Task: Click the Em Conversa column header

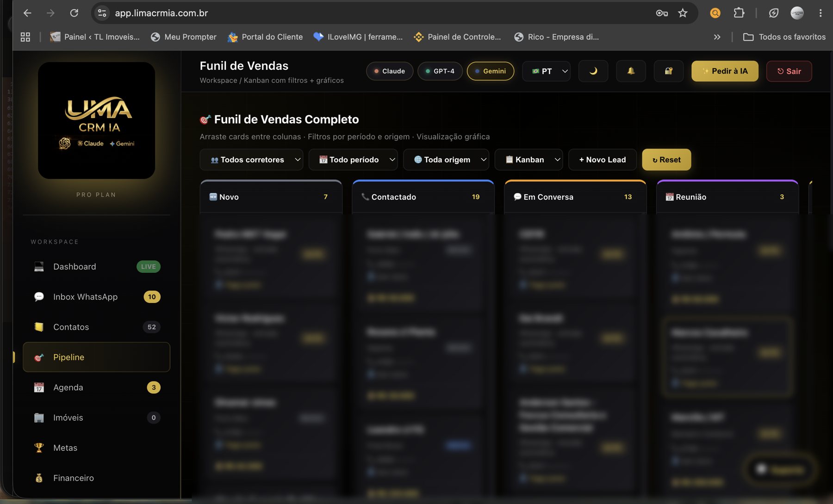Action: point(575,197)
